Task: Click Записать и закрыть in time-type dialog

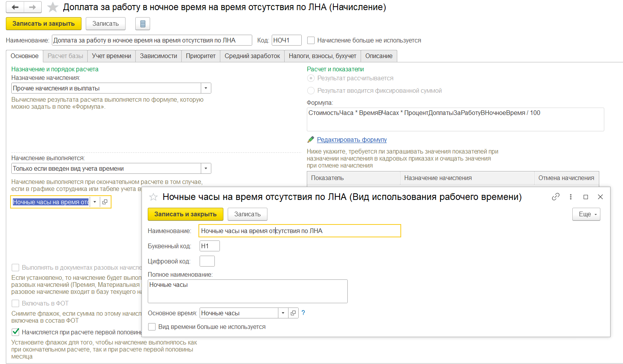Action: point(186,214)
